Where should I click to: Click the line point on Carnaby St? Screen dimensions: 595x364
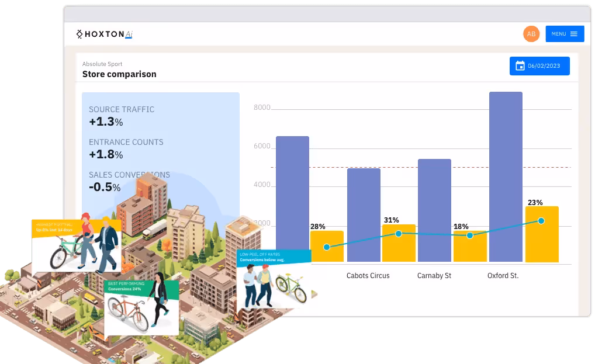point(470,235)
